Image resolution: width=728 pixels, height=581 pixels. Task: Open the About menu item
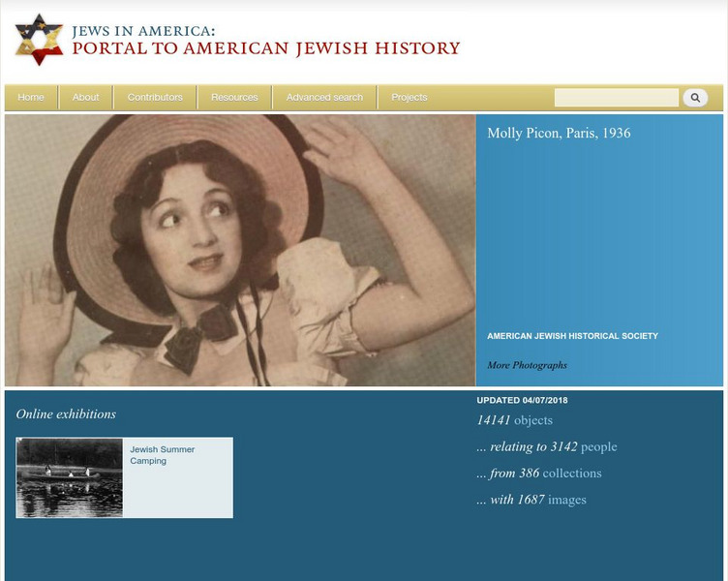[x=85, y=98]
